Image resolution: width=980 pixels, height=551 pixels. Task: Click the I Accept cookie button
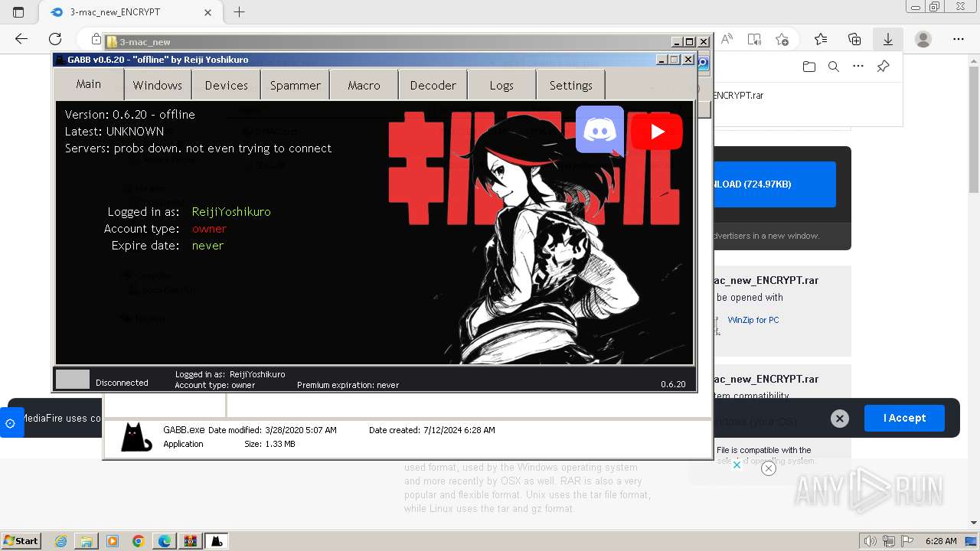(x=904, y=418)
